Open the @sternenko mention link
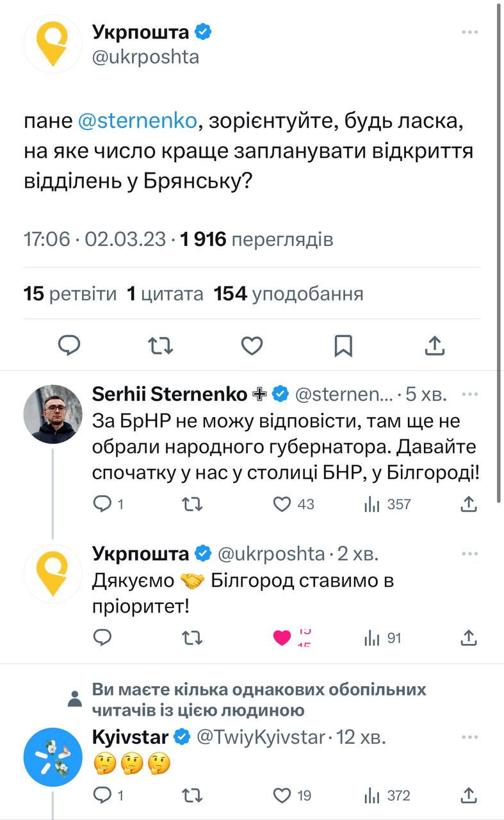The image size is (504, 820). pos(137,122)
